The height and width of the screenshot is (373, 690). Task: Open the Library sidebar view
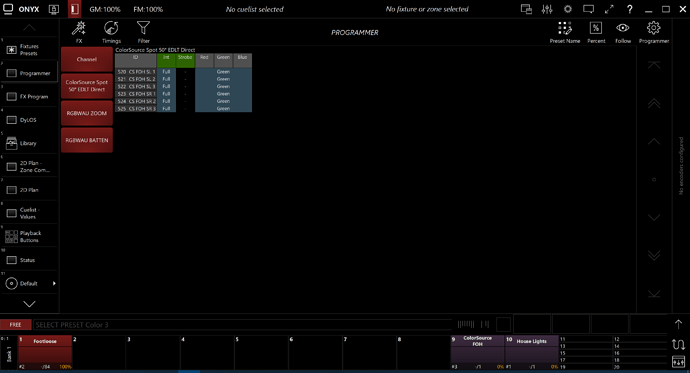(29, 143)
